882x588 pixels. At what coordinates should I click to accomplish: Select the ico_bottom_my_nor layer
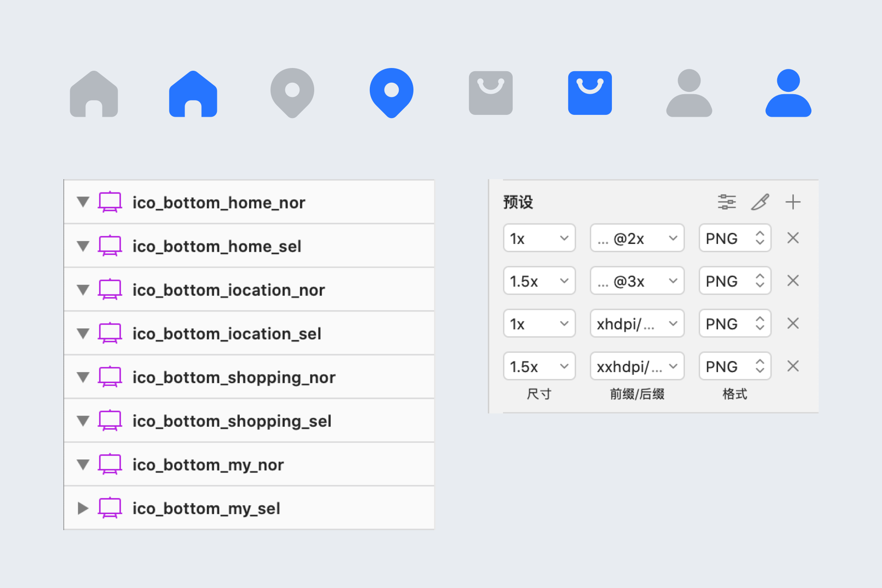tap(208, 465)
